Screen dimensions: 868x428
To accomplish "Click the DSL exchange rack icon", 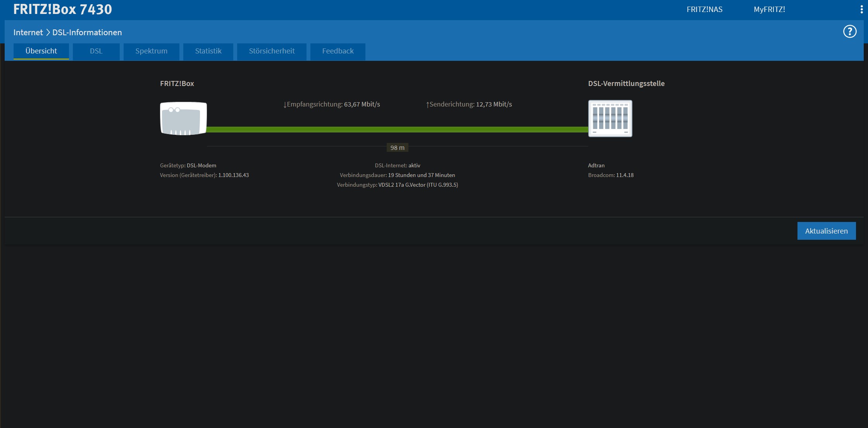I will point(610,119).
